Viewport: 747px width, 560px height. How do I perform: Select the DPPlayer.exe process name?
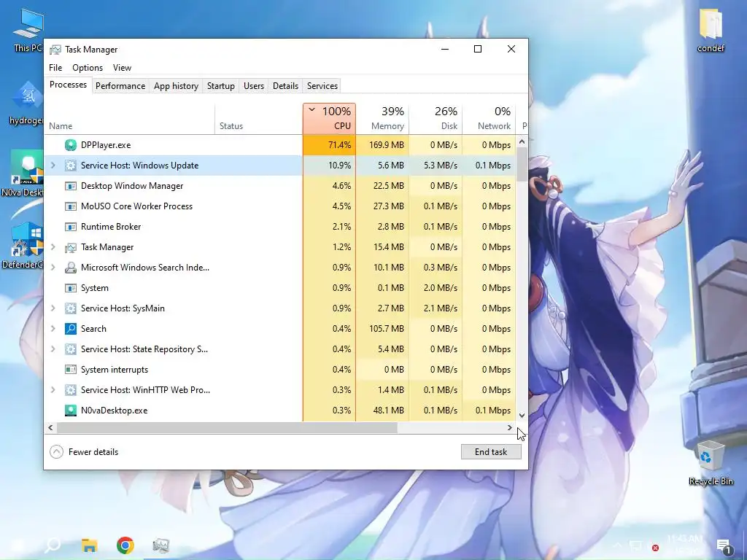tap(106, 145)
